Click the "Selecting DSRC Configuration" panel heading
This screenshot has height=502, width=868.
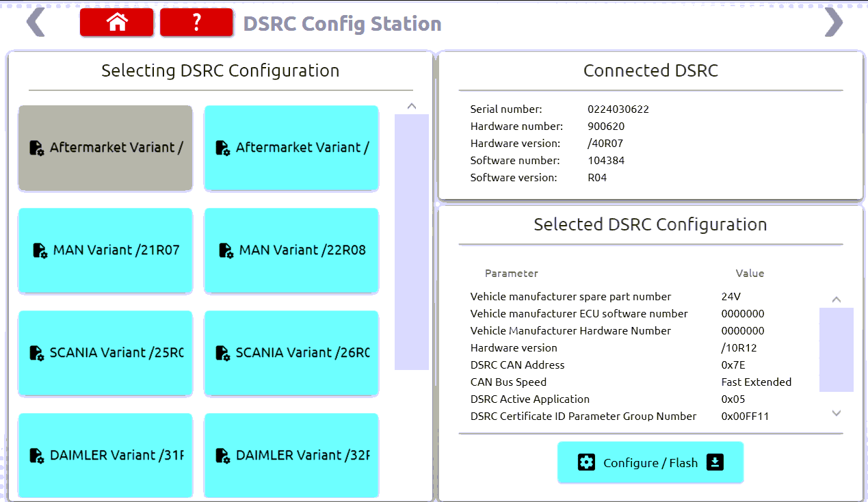point(220,70)
